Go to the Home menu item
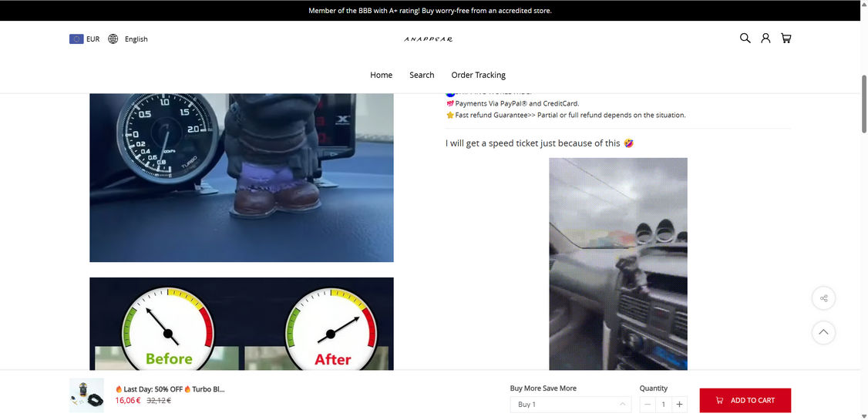The width and height of the screenshot is (868, 420). 382,75
